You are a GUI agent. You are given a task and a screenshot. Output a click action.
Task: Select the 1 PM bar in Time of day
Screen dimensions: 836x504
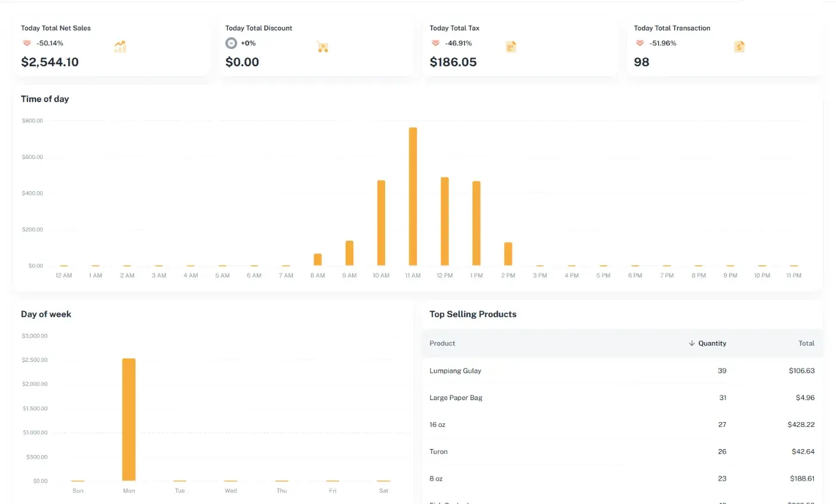click(x=477, y=223)
